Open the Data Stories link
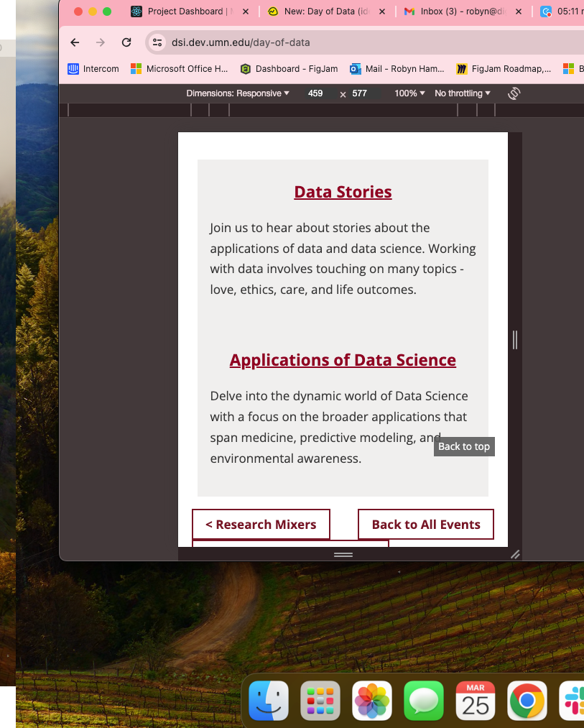This screenshot has width=584, height=728. pyautogui.click(x=343, y=192)
